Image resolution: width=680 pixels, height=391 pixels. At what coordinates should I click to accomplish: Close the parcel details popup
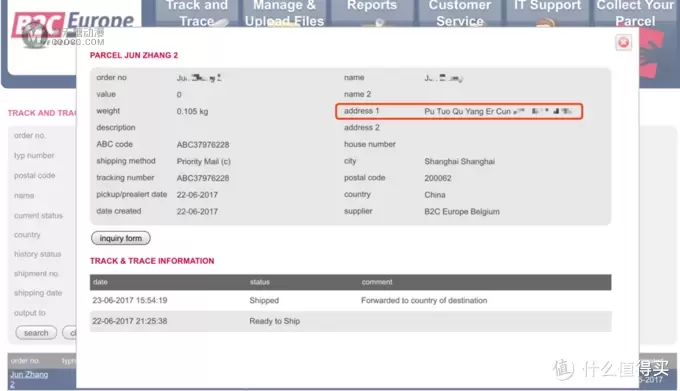click(623, 42)
